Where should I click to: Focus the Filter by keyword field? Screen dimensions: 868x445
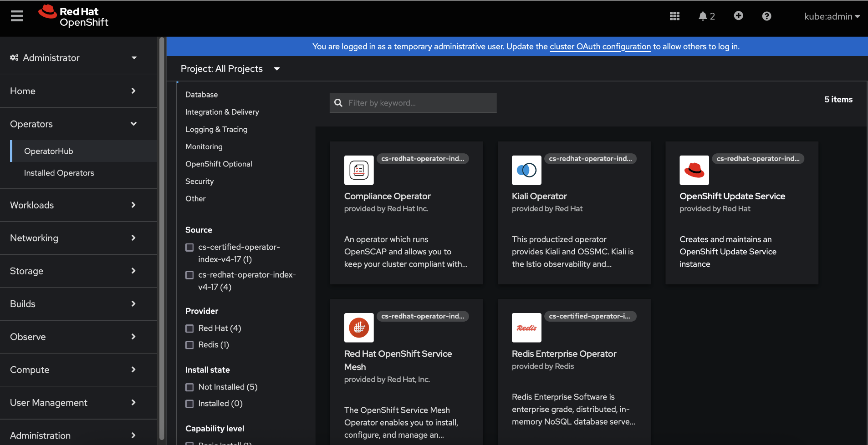[x=419, y=103]
